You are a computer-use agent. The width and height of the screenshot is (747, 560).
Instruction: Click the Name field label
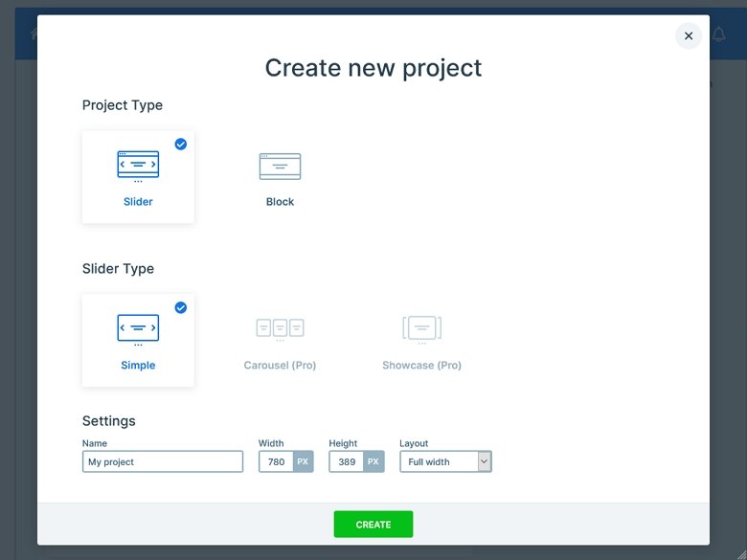[94, 443]
